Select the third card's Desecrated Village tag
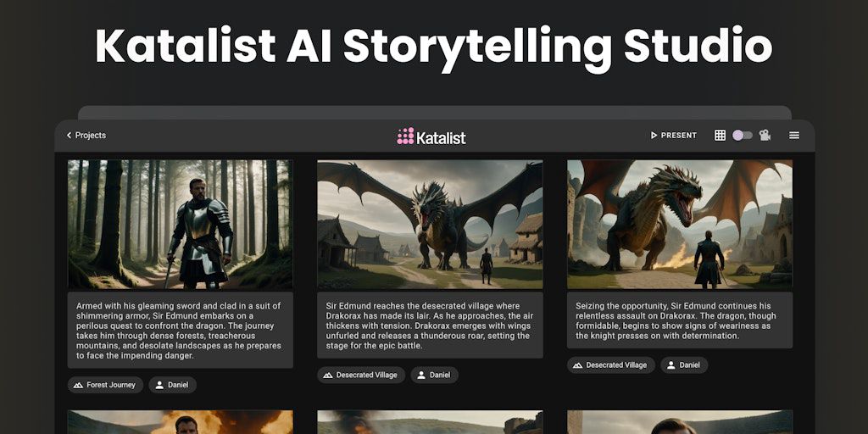Viewport: 868px width, 434px height. click(610, 364)
